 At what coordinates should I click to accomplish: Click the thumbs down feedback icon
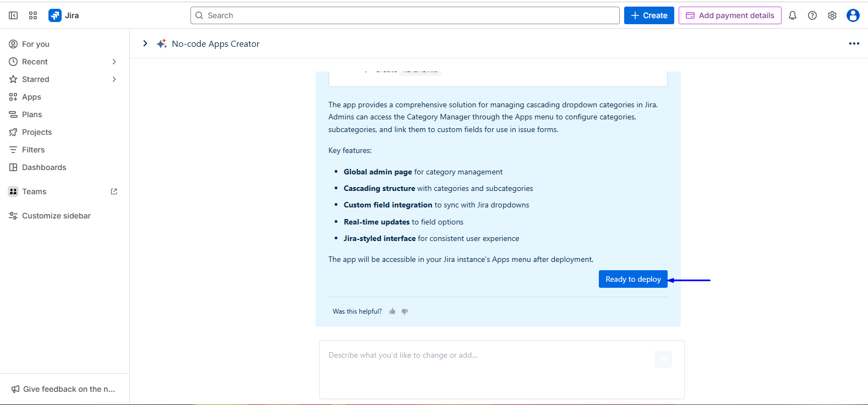pos(405,311)
